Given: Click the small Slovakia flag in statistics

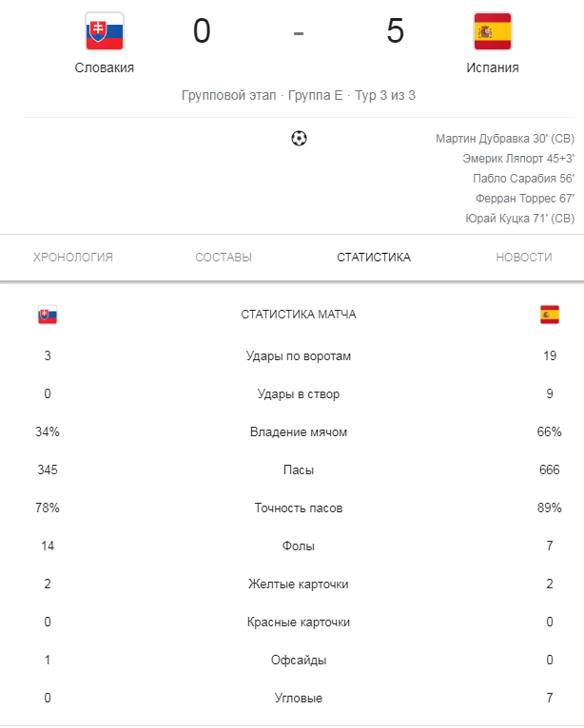Looking at the screenshot, I should [48, 315].
